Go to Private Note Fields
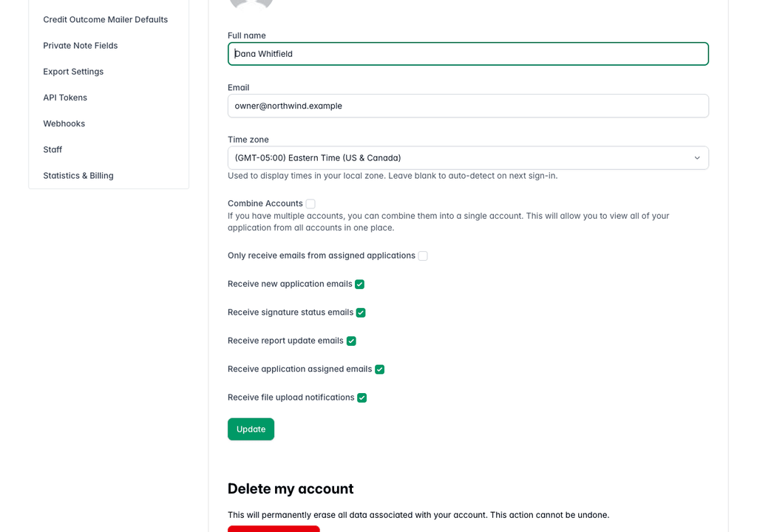 tap(80, 46)
